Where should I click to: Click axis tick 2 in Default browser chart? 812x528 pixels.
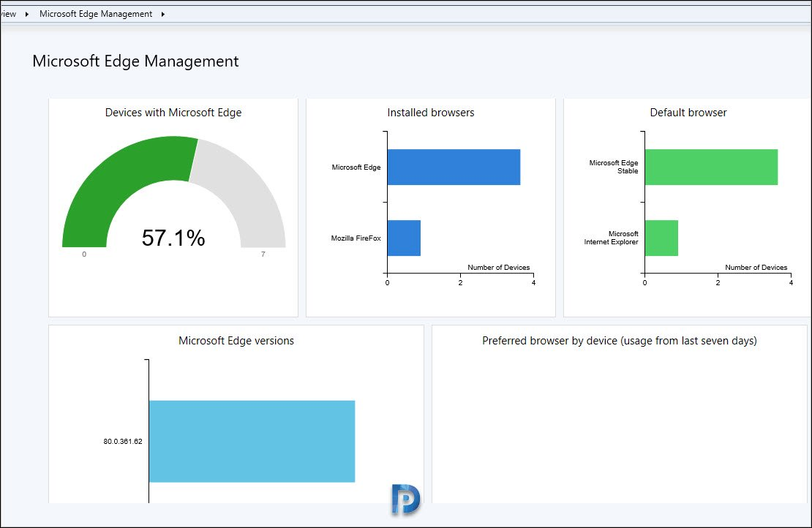(718, 282)
